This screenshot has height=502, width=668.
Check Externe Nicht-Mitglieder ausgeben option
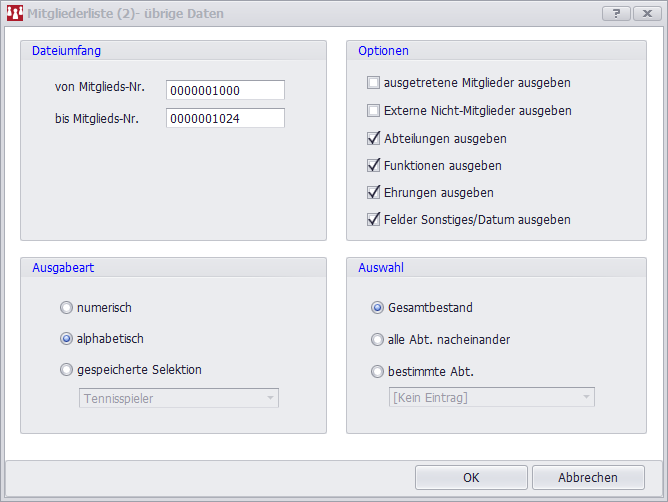tap(374, 110)
